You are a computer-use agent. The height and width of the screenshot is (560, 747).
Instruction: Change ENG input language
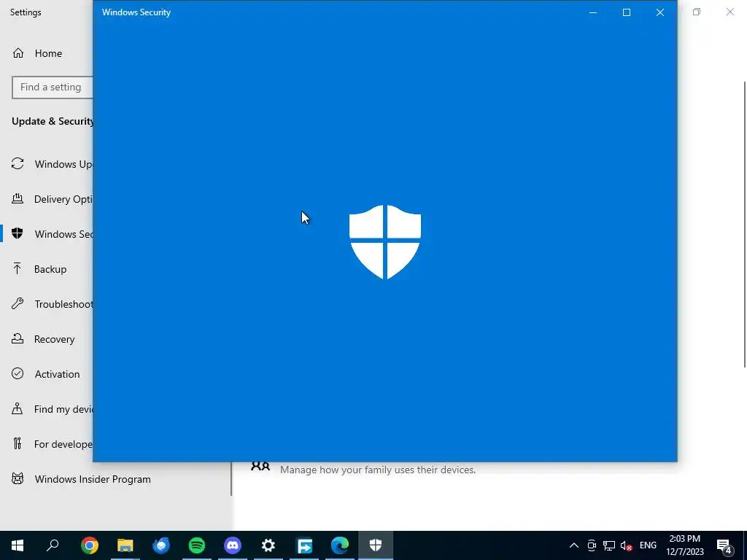click(648, 545)
